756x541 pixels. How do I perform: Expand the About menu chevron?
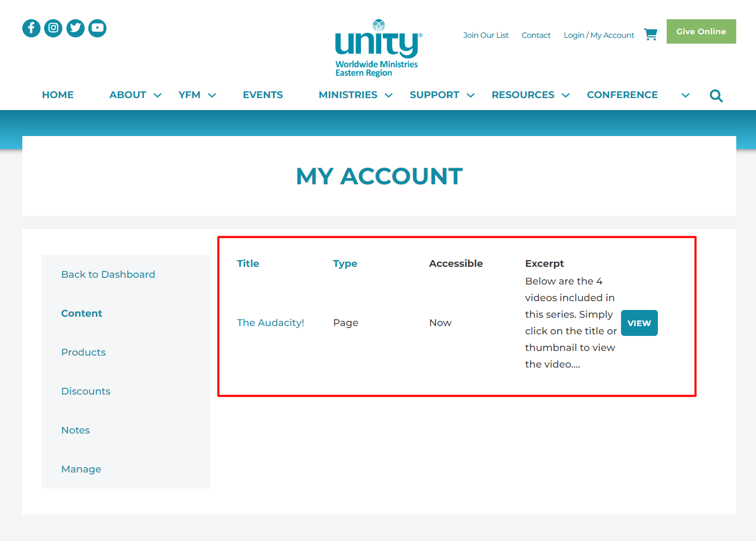click(158, 96)
